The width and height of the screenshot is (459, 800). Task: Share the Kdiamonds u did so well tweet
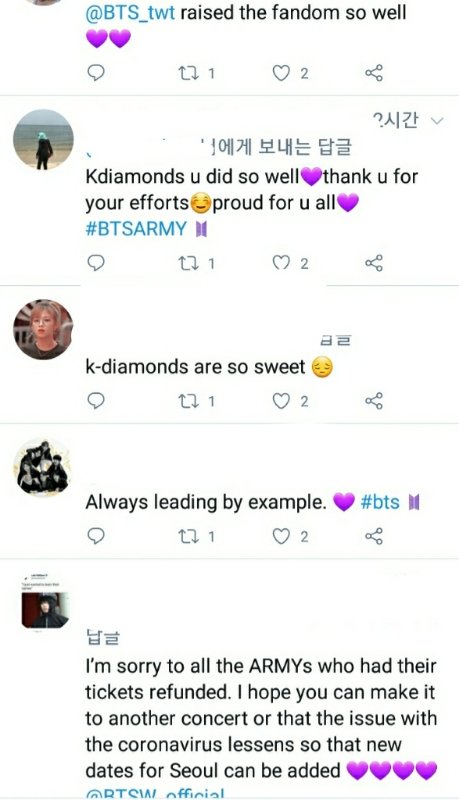point(374,263)
